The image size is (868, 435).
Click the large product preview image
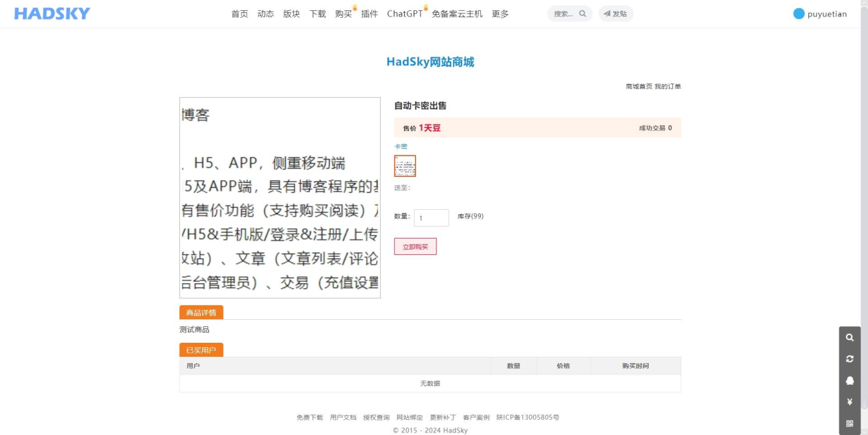(280, 198)
